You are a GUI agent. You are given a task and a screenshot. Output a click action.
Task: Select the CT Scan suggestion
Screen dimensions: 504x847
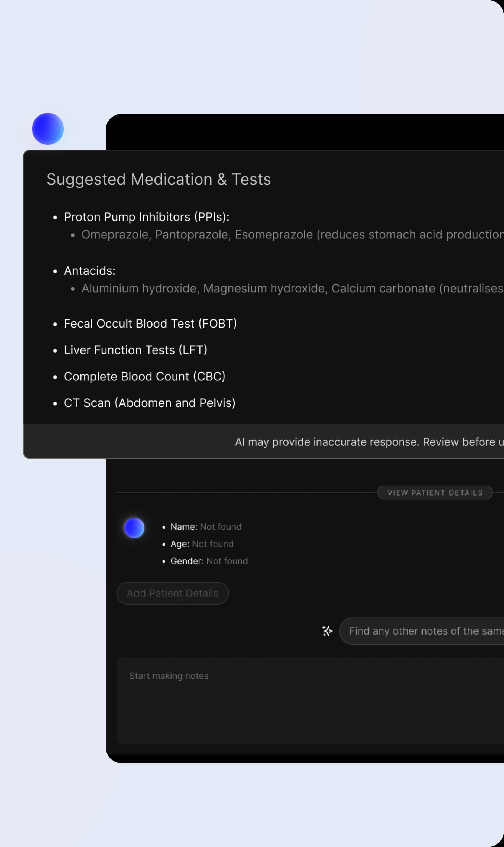[150, 402]
